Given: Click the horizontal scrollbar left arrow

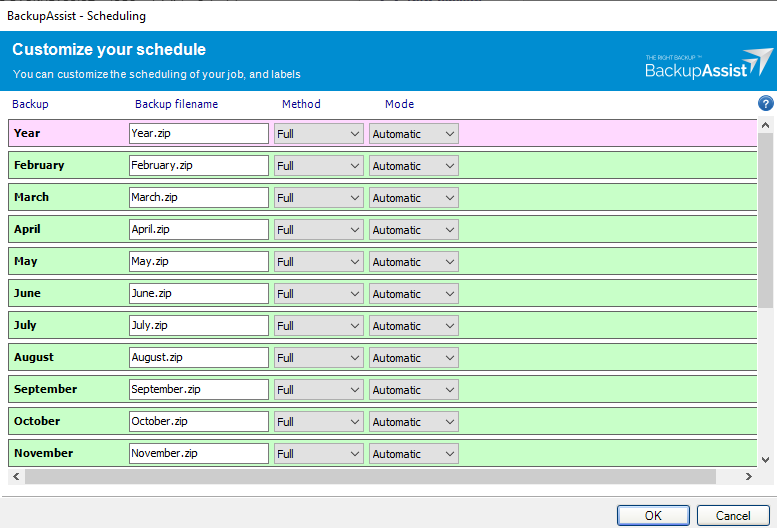Looking at the screenshot, I should click(x=16, y=478).
